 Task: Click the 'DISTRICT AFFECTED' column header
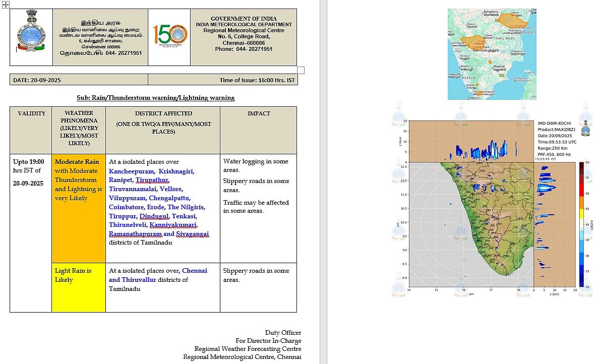(x=163, y=113)
